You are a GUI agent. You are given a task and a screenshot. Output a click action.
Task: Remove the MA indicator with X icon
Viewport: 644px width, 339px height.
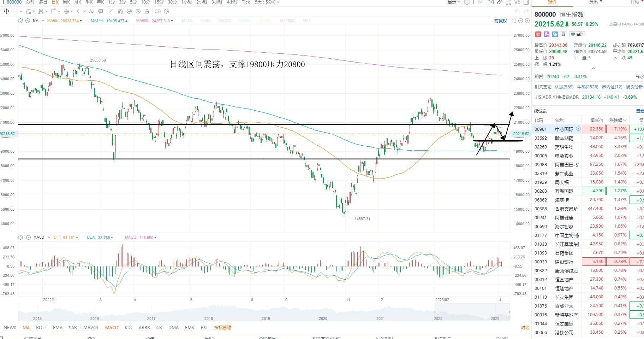click(x=28, y=21)
